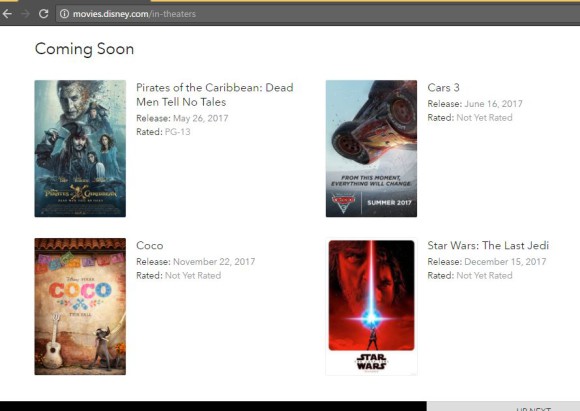The width and height of the screenshot is (580, 411).
Task: Select the PG-13 rating text
Action: click(178, 132)
